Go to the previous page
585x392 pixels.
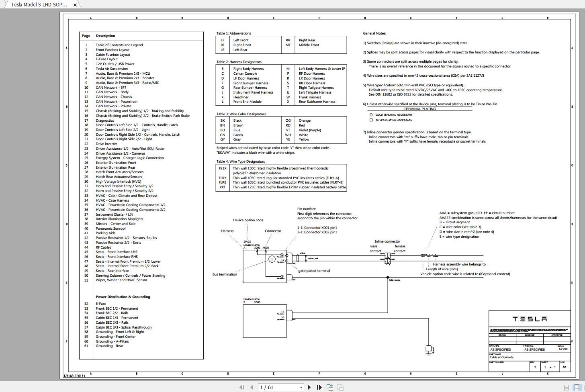pos(252,387)
